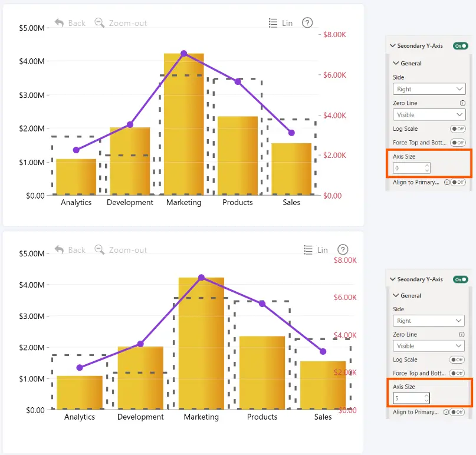Click the Align to Primary info icon, upper panel
Viewport: 476px width, 455px height.
coord(447,182)
